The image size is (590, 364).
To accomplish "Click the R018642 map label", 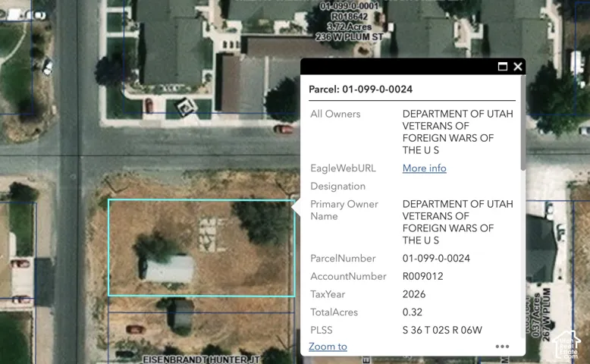I will click(x=349, y=17).
